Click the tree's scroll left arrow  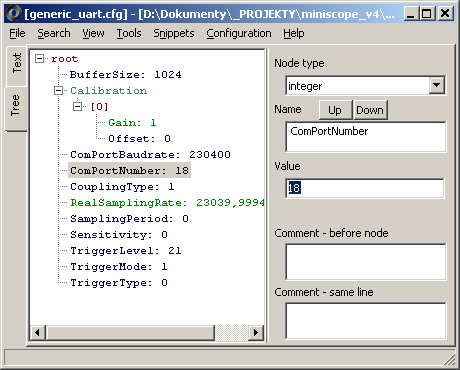[38, 332]
